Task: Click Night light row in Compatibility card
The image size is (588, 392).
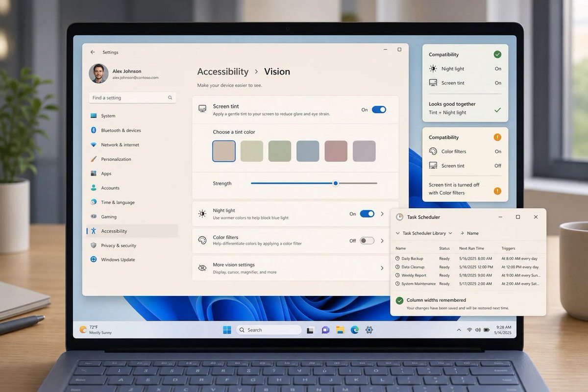Action: click(x=465, y=69)
